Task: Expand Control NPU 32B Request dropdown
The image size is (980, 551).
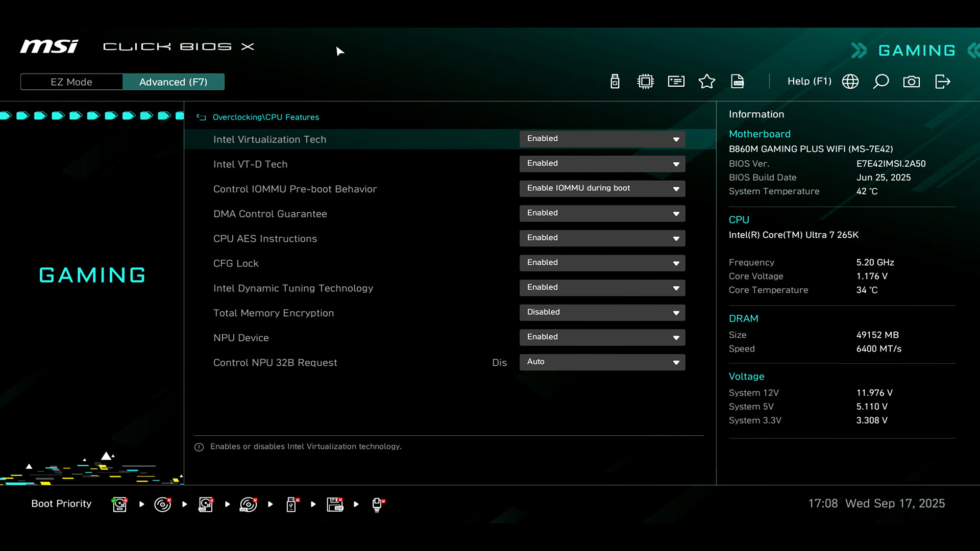Action: click(x=602, y=362)
